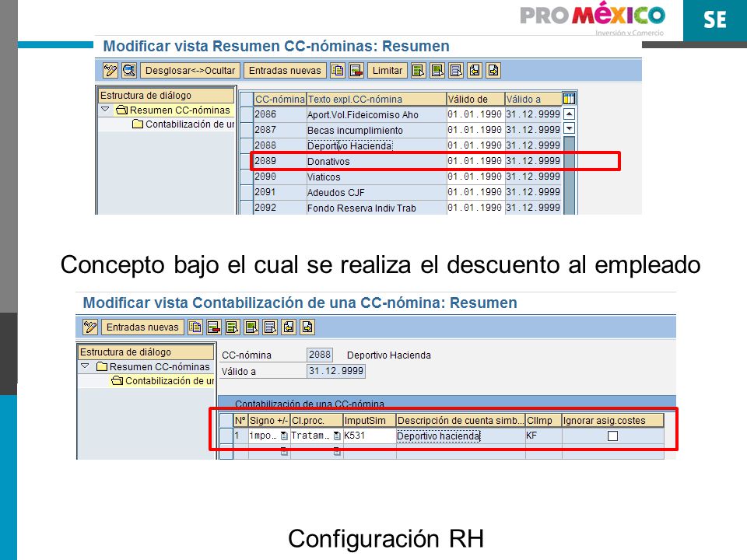This screenshot has width=747, height=560.
Task: Click Entradas nuevas in the Resumen CC-nóminas toolbar
Action: pyautogui.click(x=285, y=71)
